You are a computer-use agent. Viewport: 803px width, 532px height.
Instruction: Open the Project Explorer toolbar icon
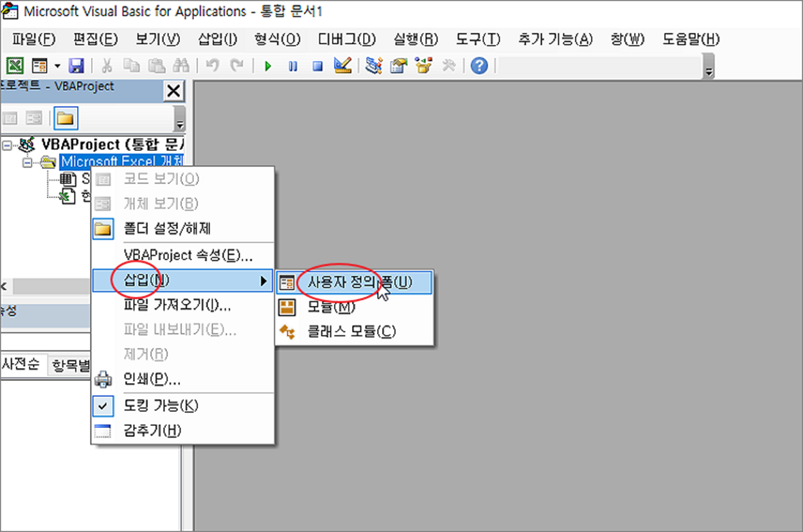coord(374,66)
